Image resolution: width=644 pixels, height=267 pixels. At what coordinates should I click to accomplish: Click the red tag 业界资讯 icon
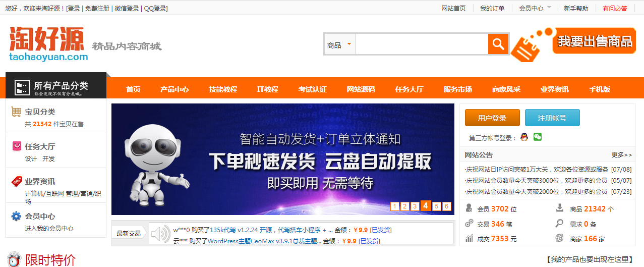16,181
